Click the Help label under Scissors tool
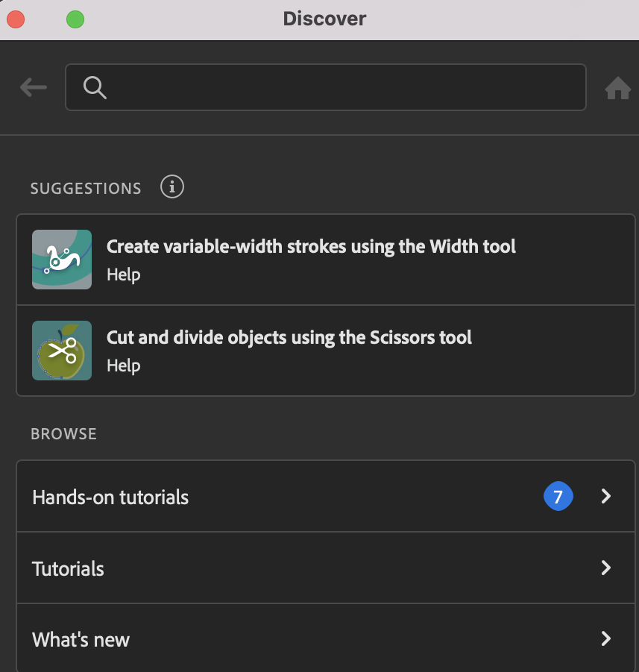The width and height of the screenshot is (639, 672). [124, 365]
